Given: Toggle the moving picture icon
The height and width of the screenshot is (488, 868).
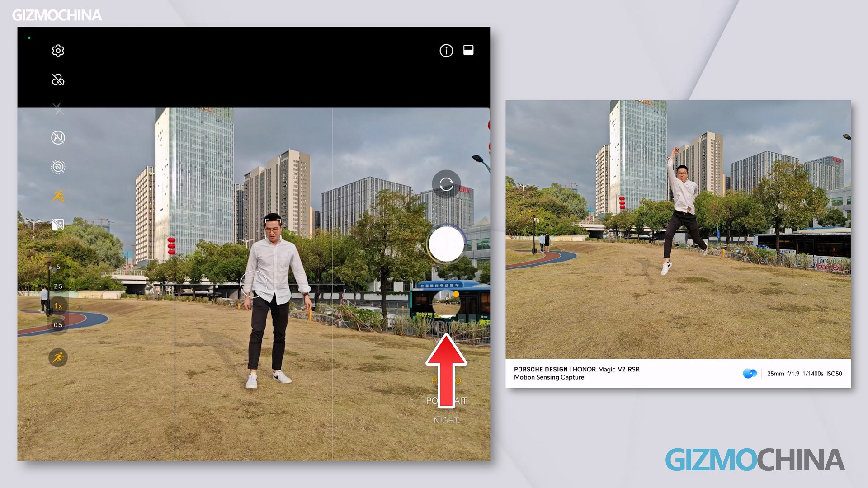Looking at the screenshot, I should click(58, 167).
